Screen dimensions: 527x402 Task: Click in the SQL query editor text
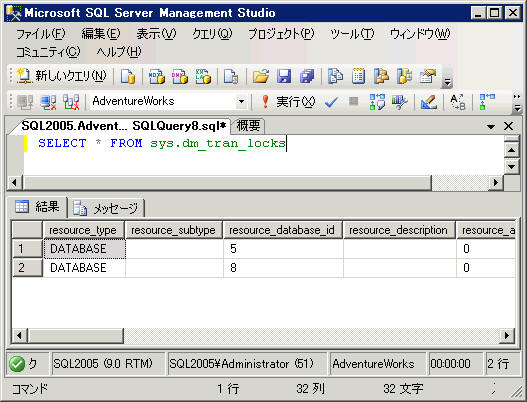click(x=162, y=144)
